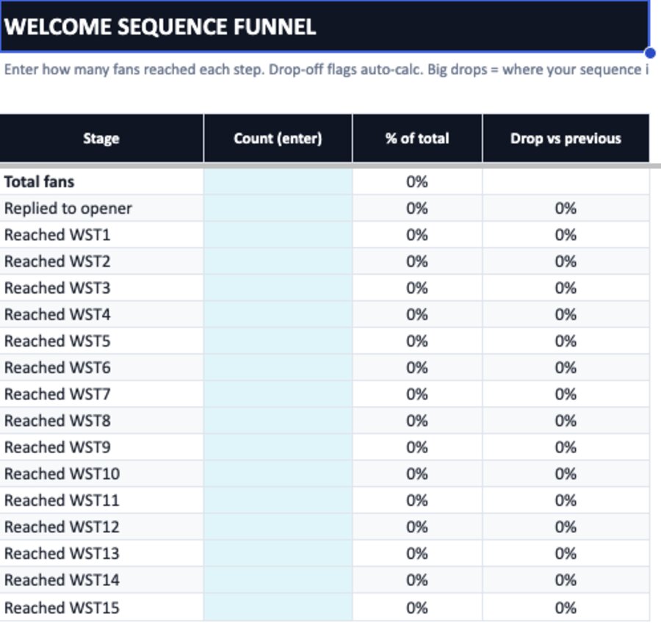Select Drop vs previous value for Replied to opener
This screenshot has height=644, width=661.
(x=566, y=209)
